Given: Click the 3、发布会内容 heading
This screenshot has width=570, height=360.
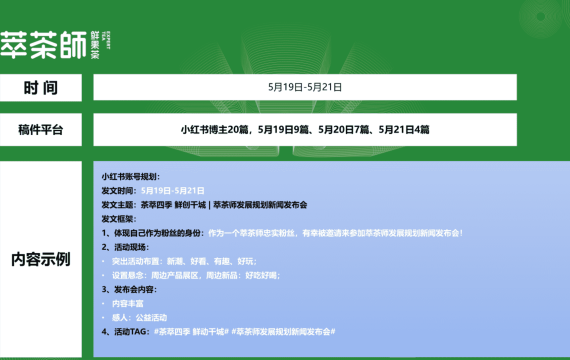Looking at the screenshot, I should (x=129, y=289).
